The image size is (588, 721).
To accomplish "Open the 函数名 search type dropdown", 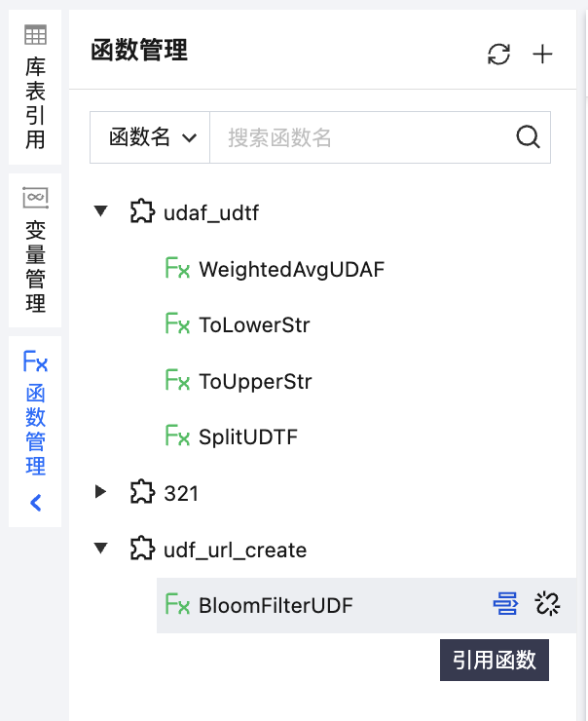I will [150, 137].
